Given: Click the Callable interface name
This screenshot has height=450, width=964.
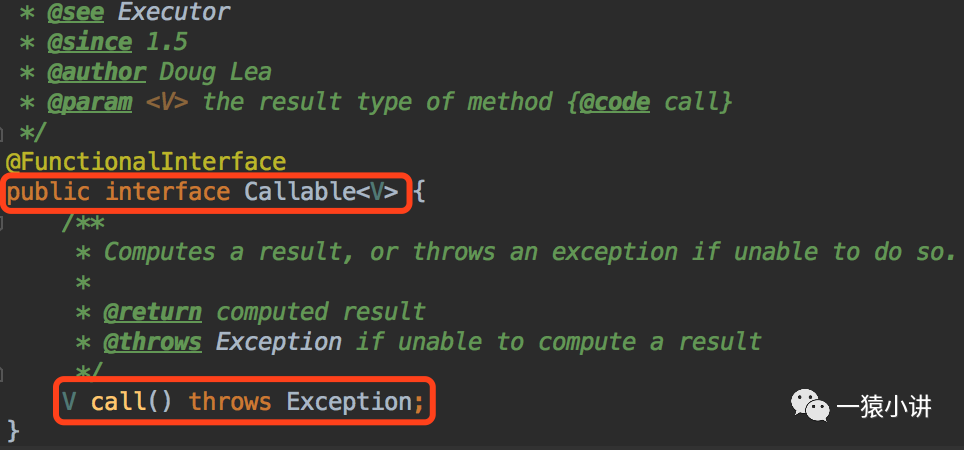Looking at the screenshot, I should point(300,191).
